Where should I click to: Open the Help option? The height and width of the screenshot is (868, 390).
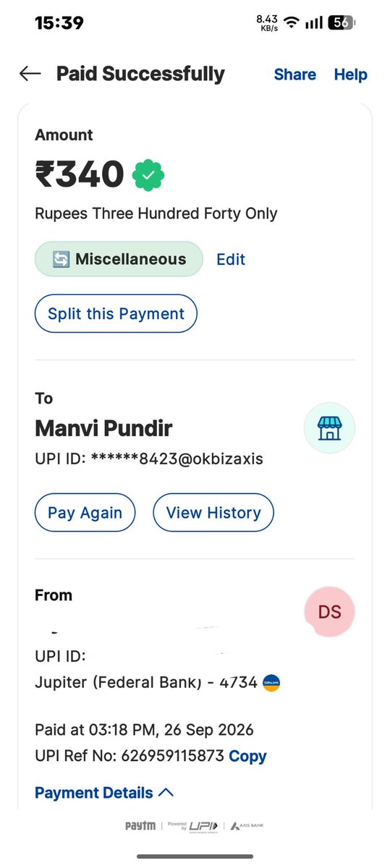[351, 75]
